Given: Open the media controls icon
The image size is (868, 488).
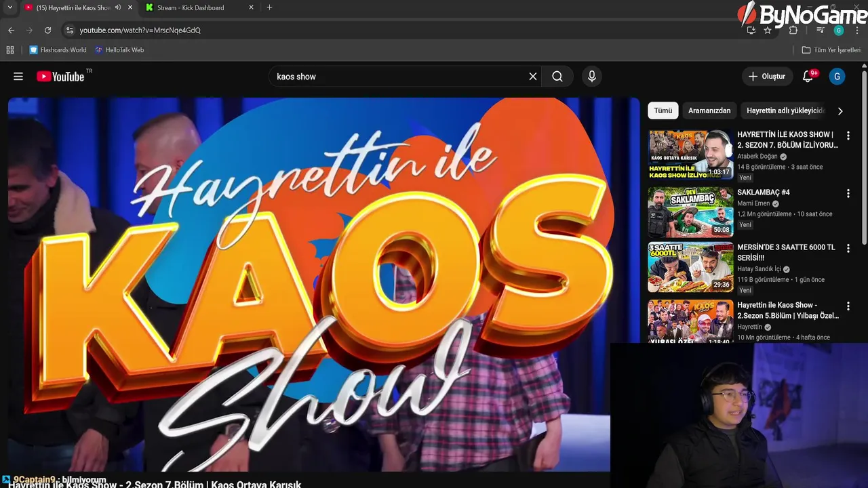Looking at the screenshot, I should [x=821, y=30].
